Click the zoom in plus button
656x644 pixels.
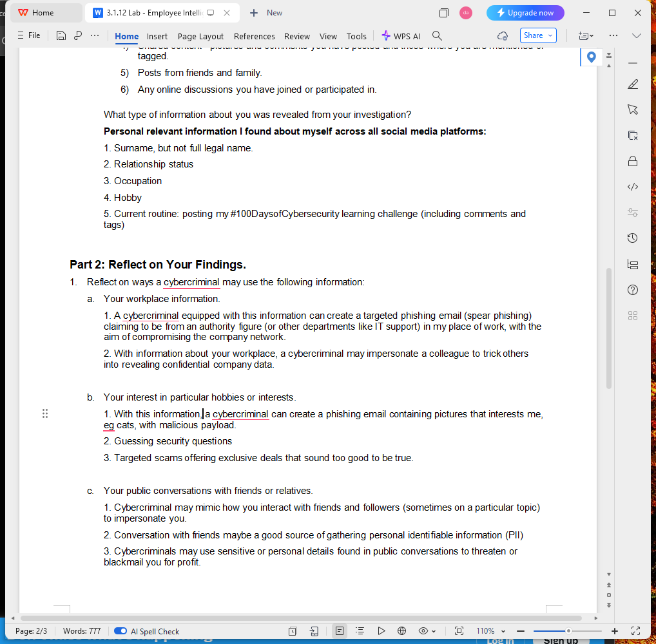(x=615, y=631)
